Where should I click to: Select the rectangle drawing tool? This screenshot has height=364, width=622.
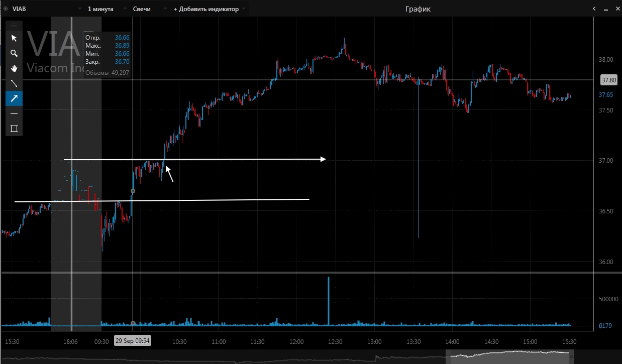(x=14, y=129)
